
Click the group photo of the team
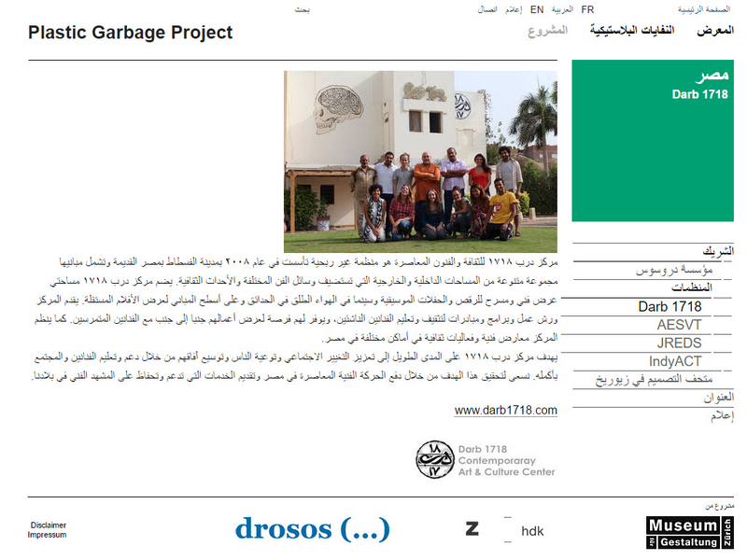[422, 154]
